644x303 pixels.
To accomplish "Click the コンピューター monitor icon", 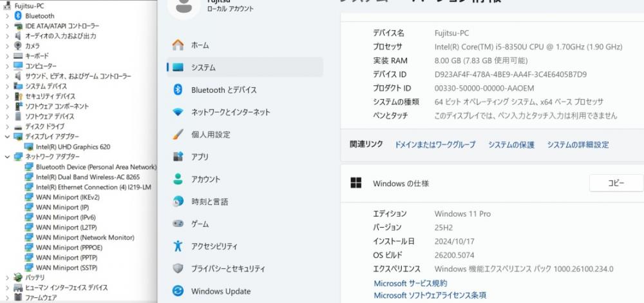I will [x=17, y=66].
